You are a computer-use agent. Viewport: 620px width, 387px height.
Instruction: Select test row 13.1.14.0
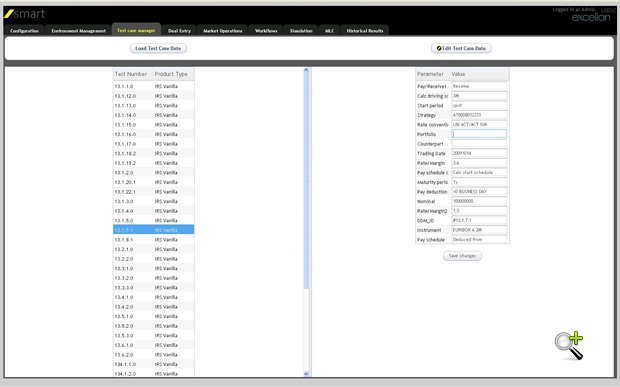pyautogui.click(x=153, y=115)
